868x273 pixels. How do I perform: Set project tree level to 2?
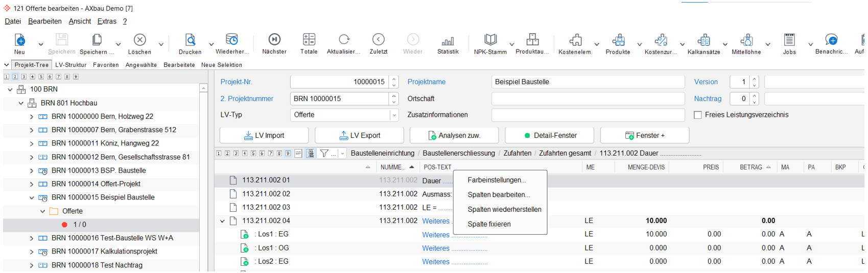click(x=15, y=77)
